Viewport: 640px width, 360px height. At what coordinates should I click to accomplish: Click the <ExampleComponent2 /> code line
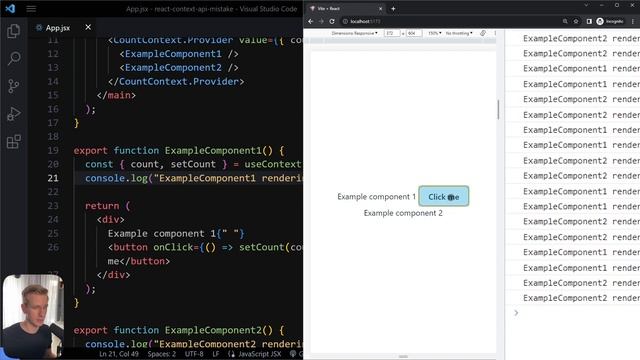(179, 67)
